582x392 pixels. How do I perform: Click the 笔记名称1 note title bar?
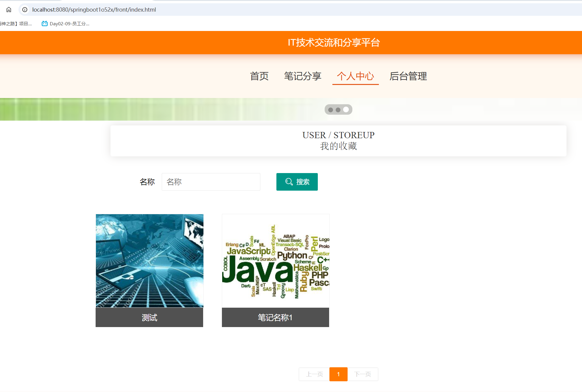pos(275,317)
